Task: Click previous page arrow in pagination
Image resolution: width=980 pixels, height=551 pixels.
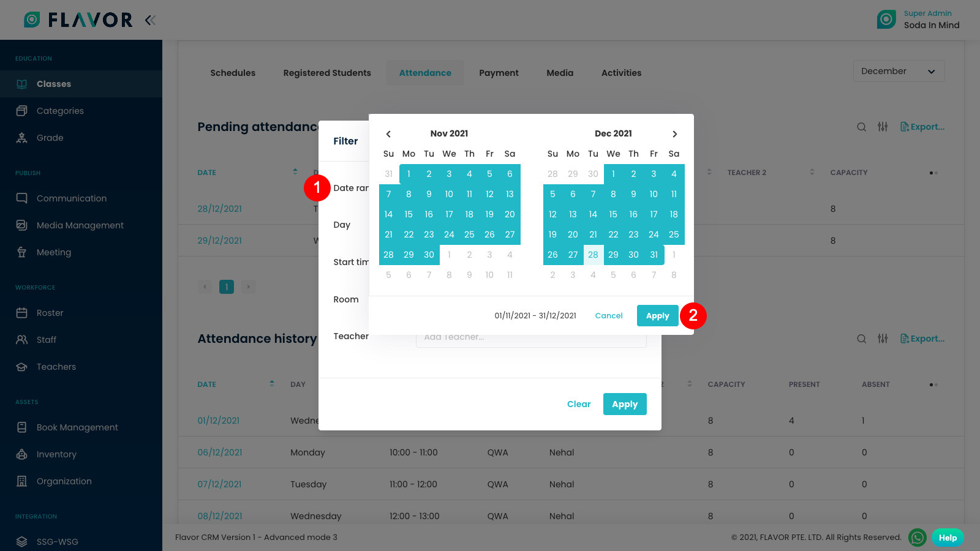Action: pos(205,287)
